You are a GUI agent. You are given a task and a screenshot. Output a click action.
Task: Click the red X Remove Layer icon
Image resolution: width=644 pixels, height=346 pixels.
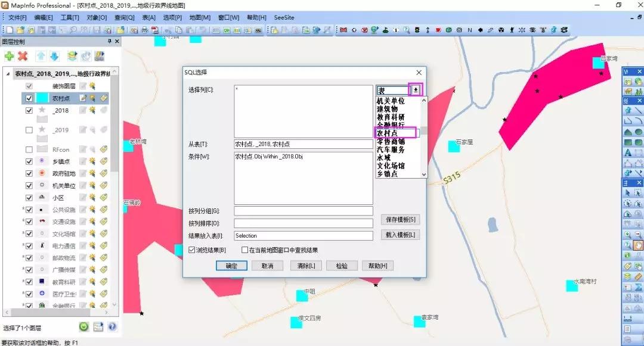(x=23, y=56)
